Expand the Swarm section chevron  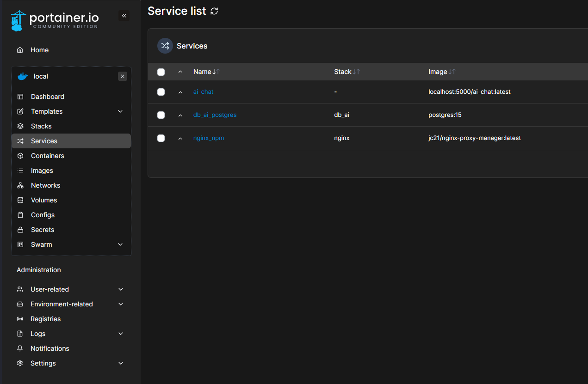(x=120, y=244)
